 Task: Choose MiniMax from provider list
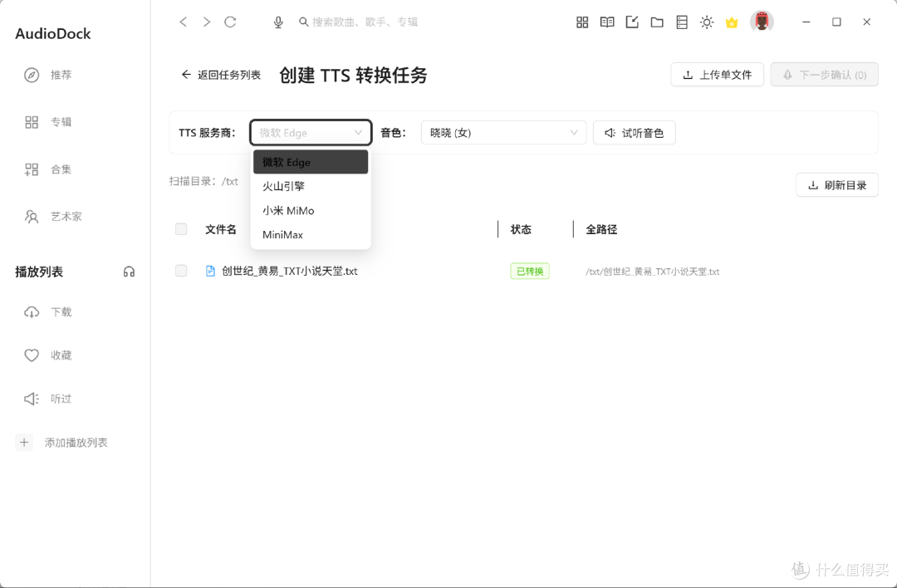311,234
